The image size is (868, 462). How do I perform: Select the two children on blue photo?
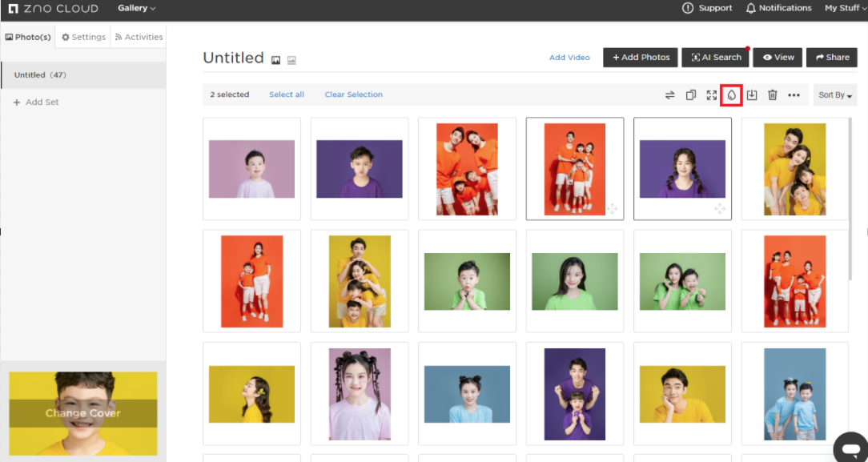tap(795, 394)
